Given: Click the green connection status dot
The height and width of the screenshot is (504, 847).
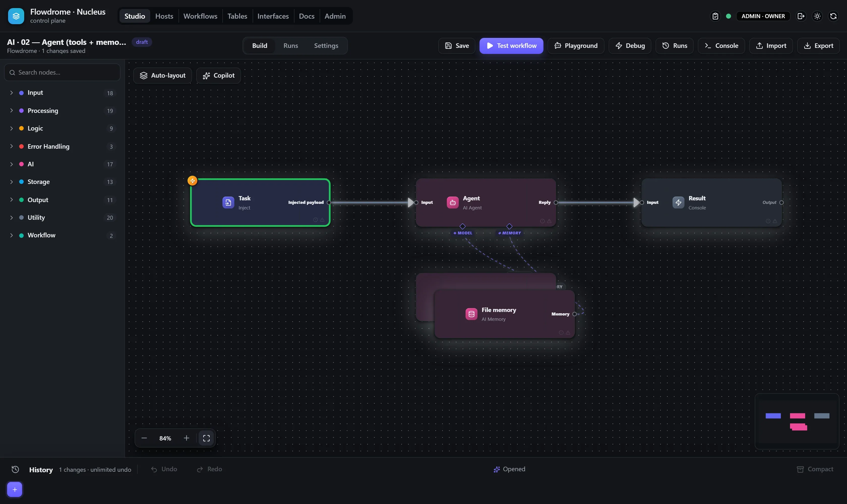Looking at the screenshot, I should pos(729,16).
